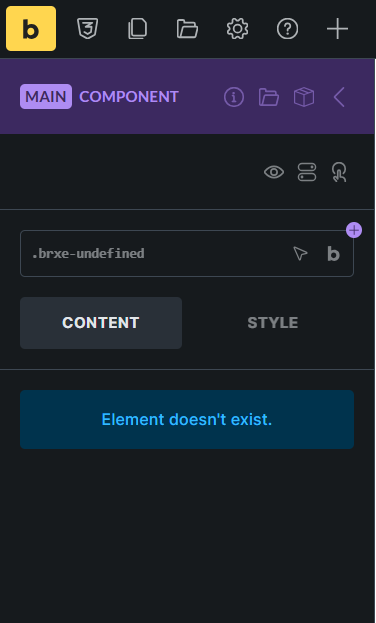The width and height of the screenshot is (376, 623).
Task: Toggle element visibility with the eye icon
Action: coord(274,172)
